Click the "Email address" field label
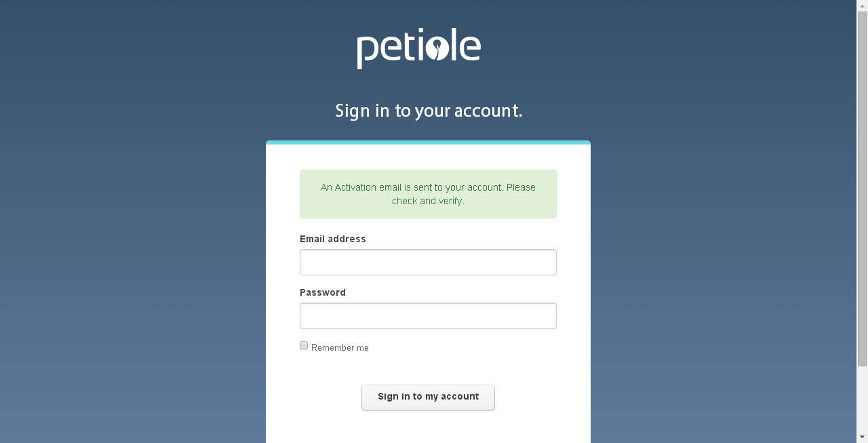 tap(333, 239)
